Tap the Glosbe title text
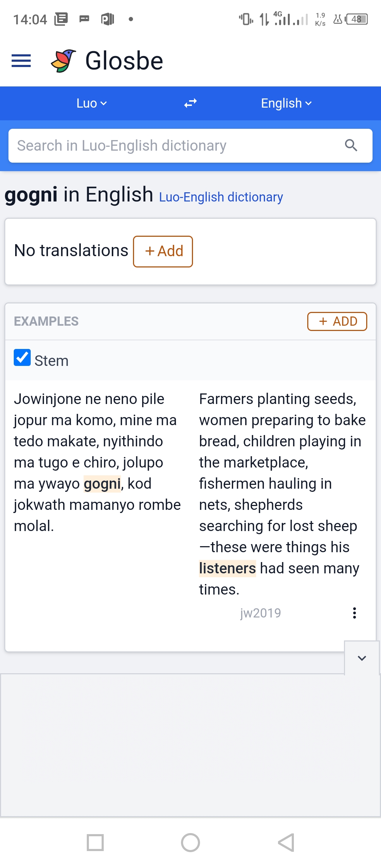The width and height of the screenshot is (381, 868). (x=124, y=61)
